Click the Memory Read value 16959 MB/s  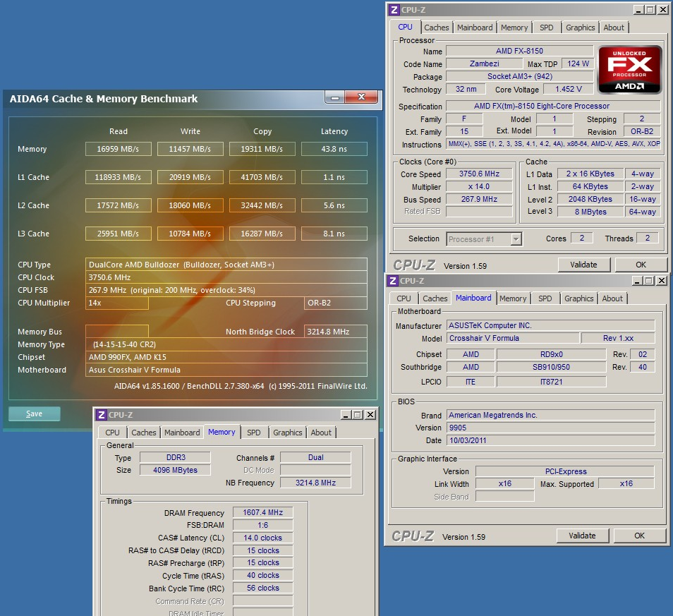pyautogui.click(x=118, y=149)
